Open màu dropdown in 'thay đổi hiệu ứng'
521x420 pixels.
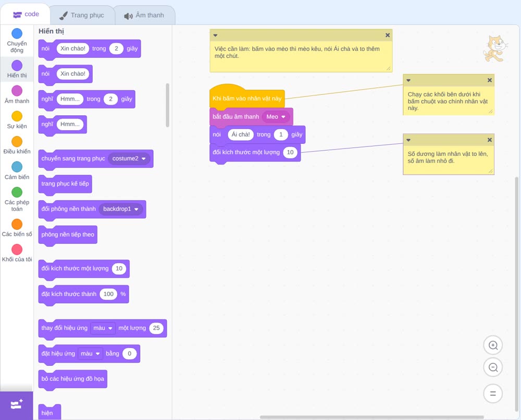(x=103, y=328)
